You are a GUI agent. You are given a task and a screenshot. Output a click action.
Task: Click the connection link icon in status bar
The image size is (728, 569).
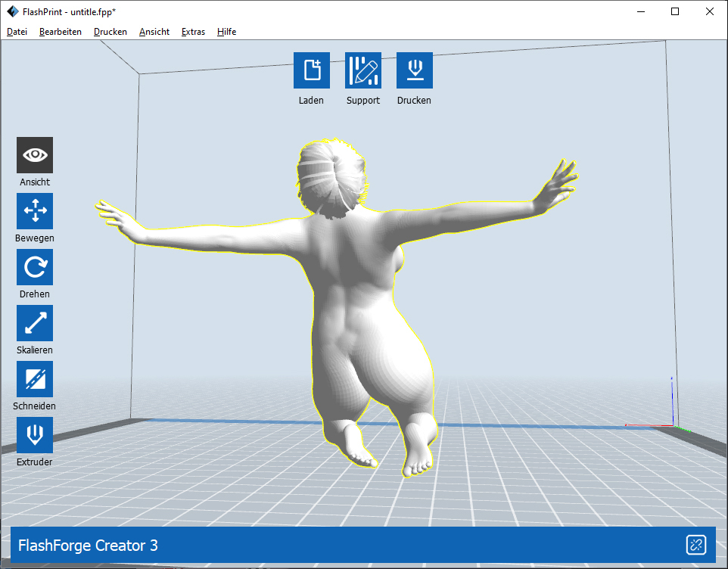[695, 545]
